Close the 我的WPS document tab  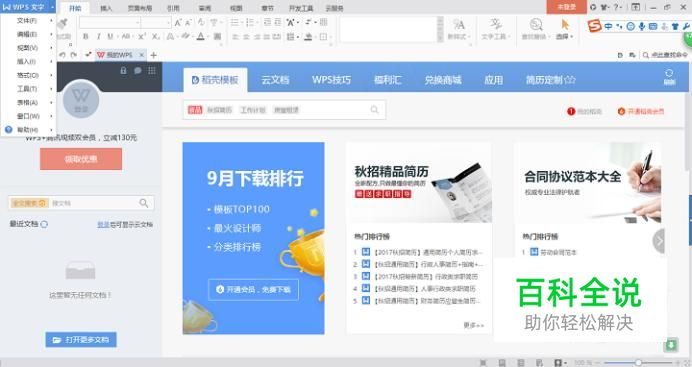tap(142, 55)
